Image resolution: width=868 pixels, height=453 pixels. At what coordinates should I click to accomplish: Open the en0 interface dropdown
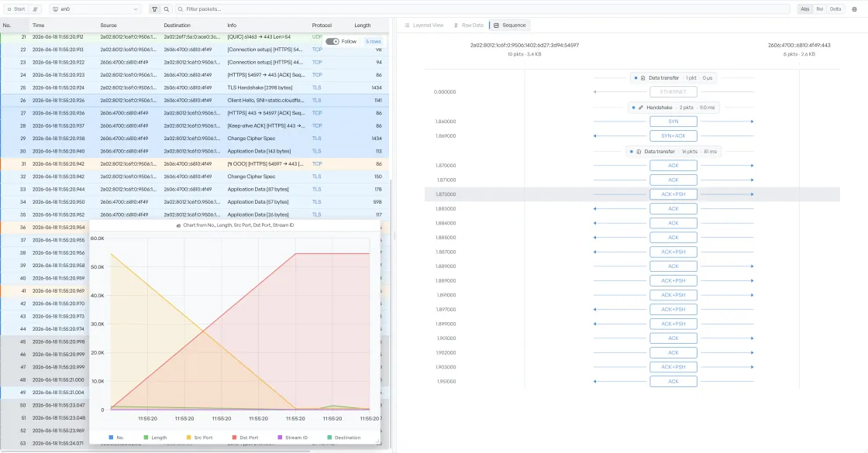click(x=95, y=9)
